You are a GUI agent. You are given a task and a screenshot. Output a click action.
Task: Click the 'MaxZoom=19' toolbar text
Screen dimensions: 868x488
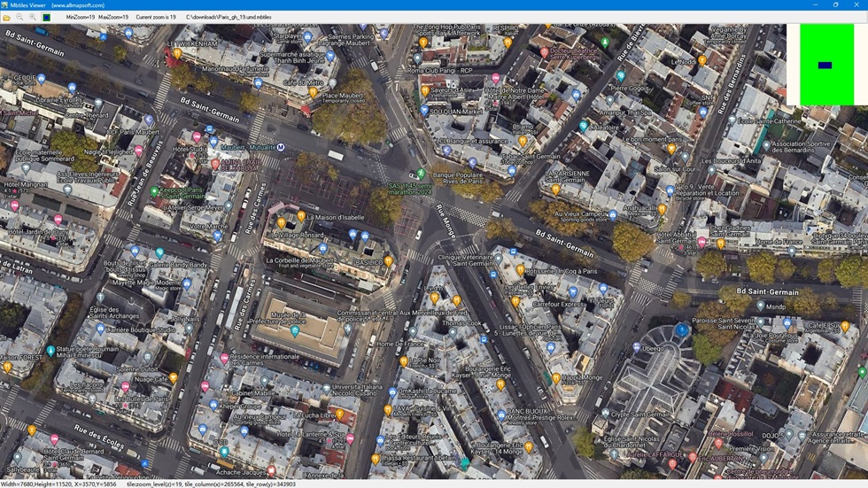pyautogui.click(x=113, y=18)
